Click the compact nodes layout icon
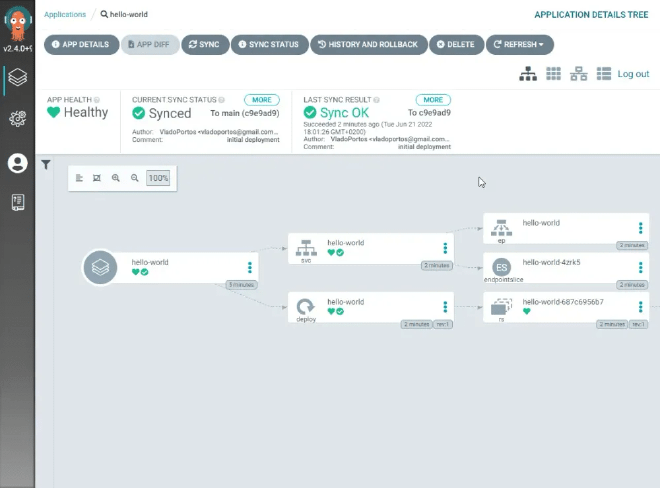This screenshot has width=660, height=488. point(79,178)
